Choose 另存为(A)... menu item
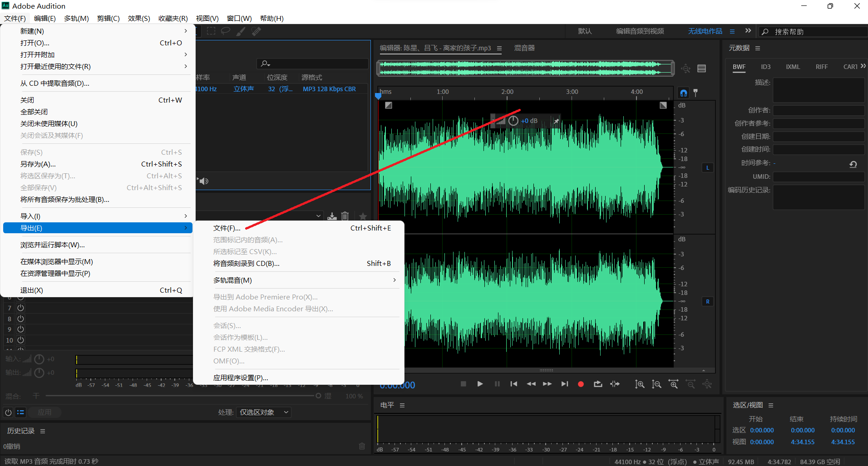Image resolution: width=868 pixels, height=466 pixels. (97, 164)
